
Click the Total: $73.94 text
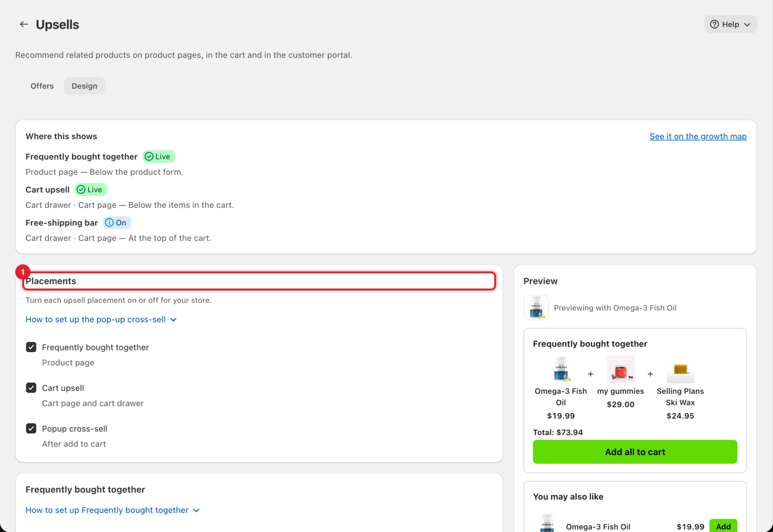point(558,432)
